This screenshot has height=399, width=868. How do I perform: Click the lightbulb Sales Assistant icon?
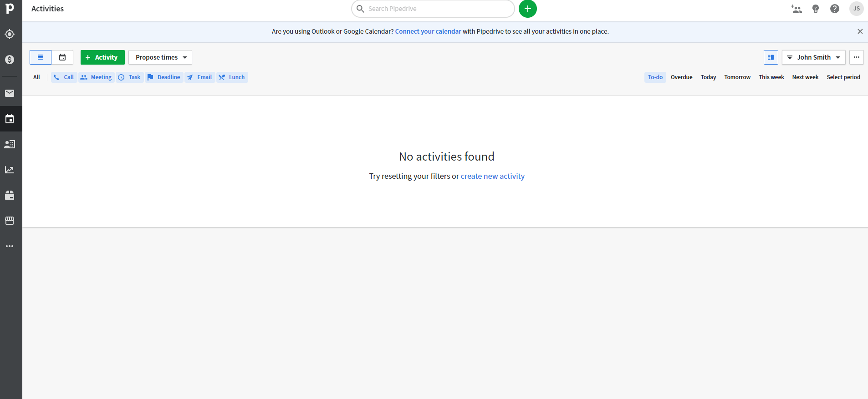[x=816, y=9]
